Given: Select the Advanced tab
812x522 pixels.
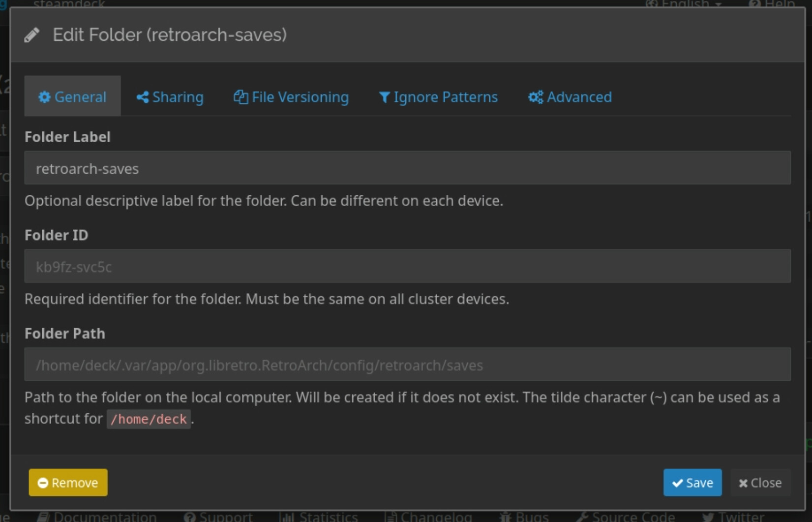Looking at the screenshot, I should point(570,97).
